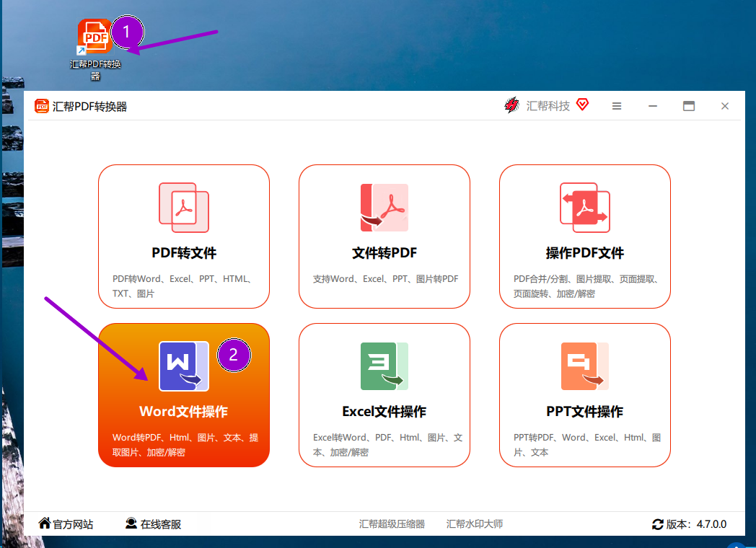The height and width of the screenshot is (548, 756).
Task: Click the home icon beside 官方网站
Action: point(44,523)
